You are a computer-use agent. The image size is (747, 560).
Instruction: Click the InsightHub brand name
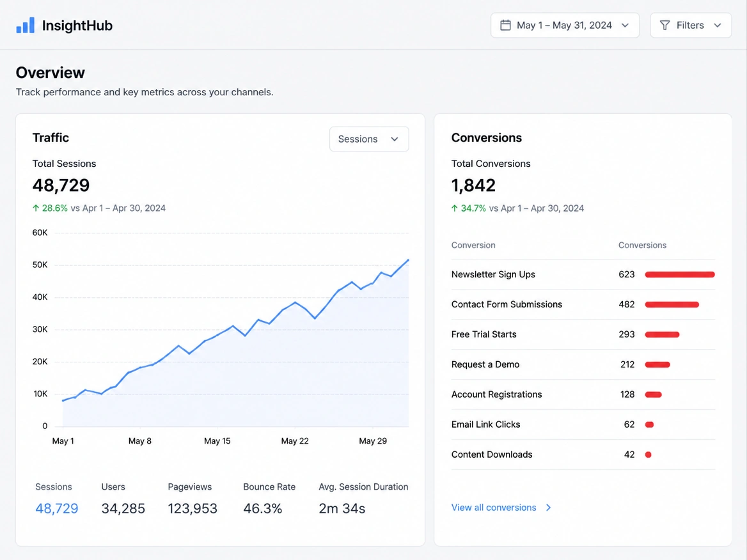point(77,25)
